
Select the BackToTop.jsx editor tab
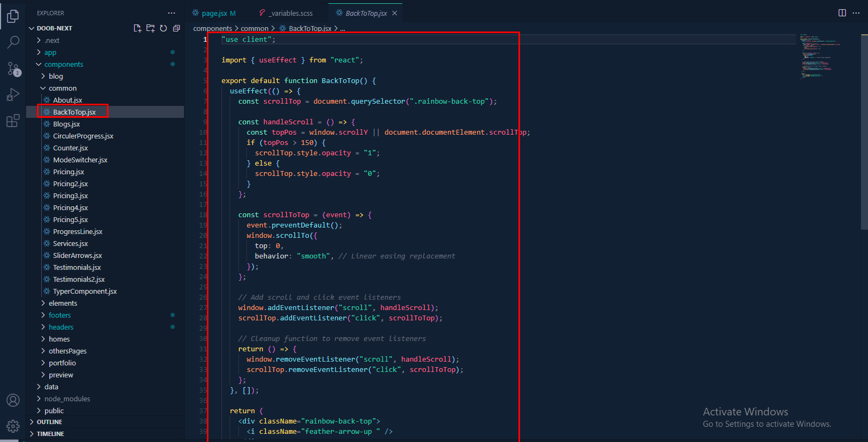pyautogui.click(x=366, y=13)
